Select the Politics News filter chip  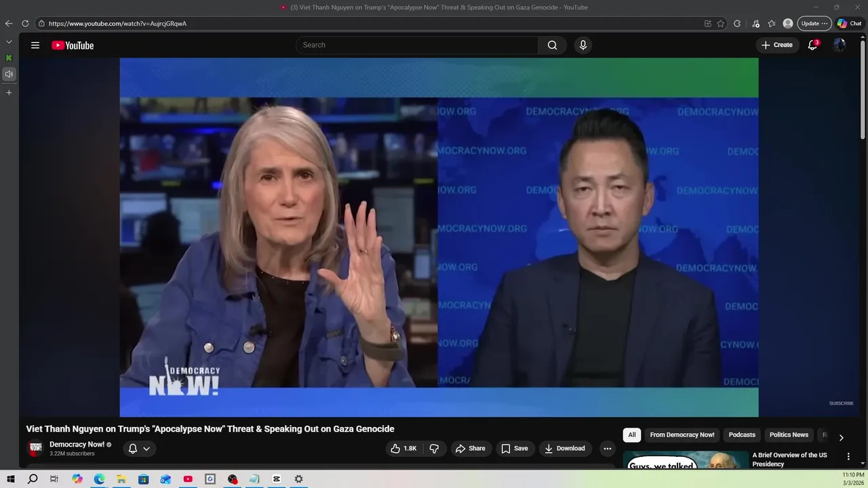(789, 434)
